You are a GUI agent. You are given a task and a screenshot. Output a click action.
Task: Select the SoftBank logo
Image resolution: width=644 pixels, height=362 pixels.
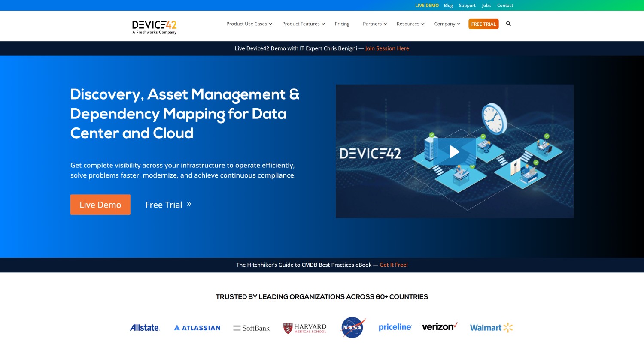click(x=251, y=327)
